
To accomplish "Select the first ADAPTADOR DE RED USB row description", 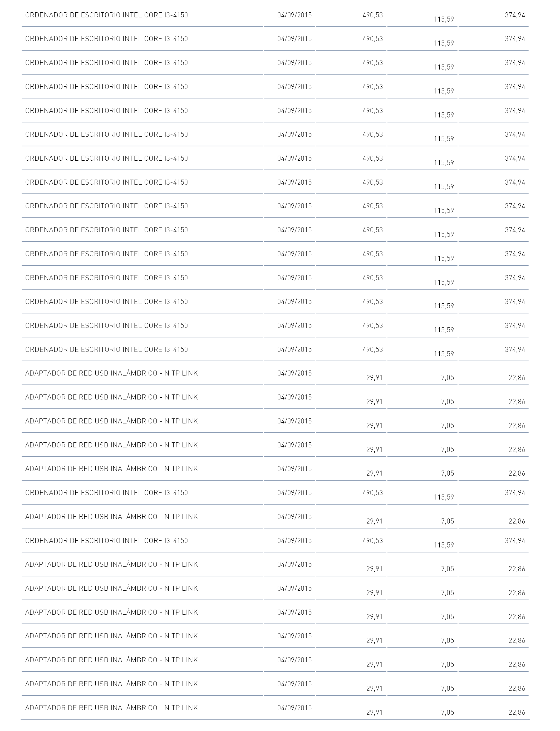I will (x=112, y=373).
